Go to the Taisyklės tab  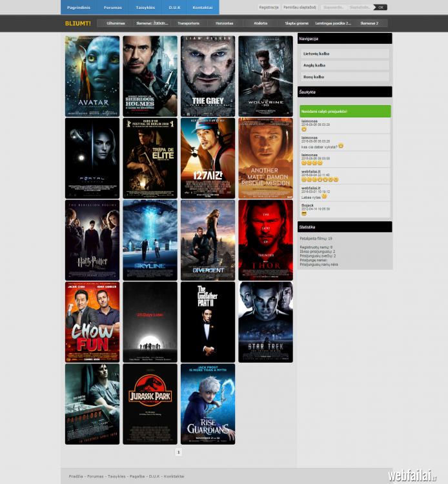click(145, 7)
